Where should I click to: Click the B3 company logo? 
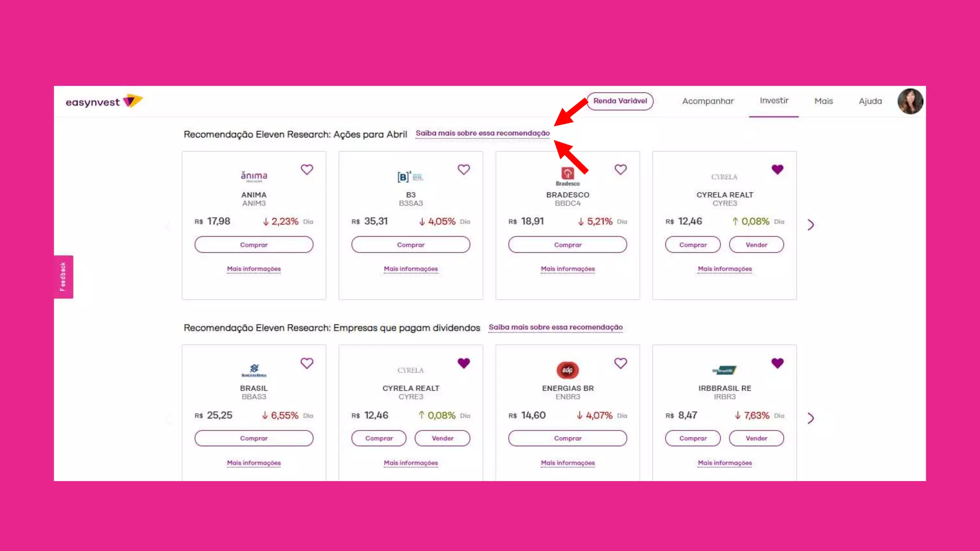coord(410,177)
